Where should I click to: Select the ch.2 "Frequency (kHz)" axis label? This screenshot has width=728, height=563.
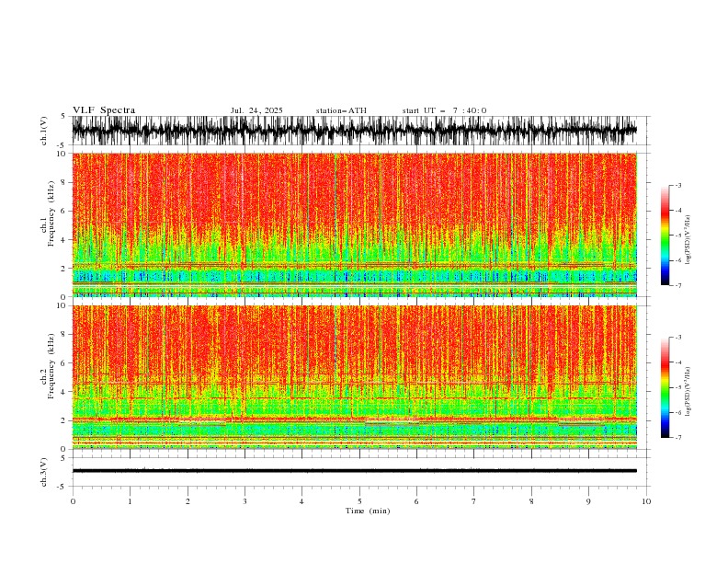point(51,365)
